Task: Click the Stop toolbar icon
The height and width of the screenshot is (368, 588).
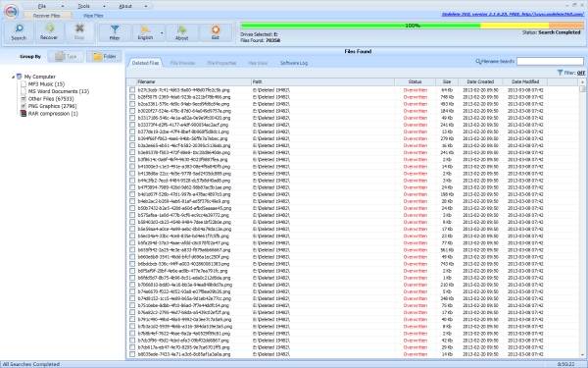Action: (79, 28)
